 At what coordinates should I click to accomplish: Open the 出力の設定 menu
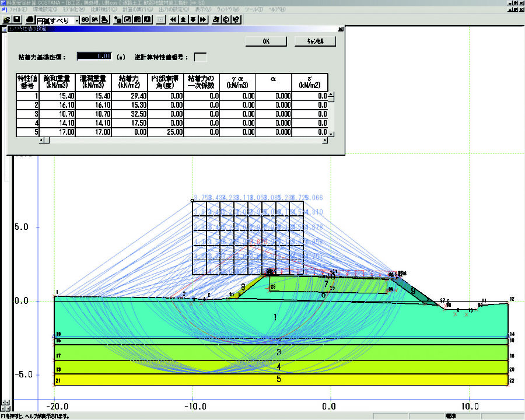tap(174, 9)
